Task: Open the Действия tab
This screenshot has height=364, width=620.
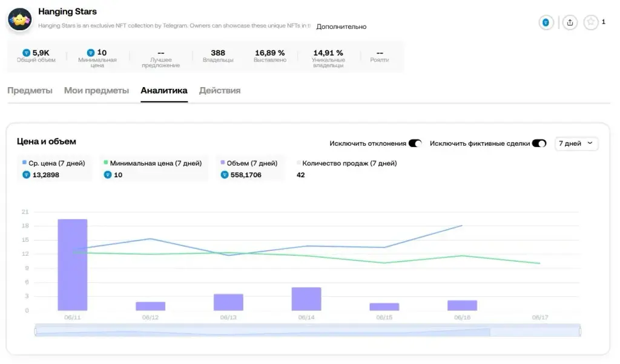Action: (220, 91)
